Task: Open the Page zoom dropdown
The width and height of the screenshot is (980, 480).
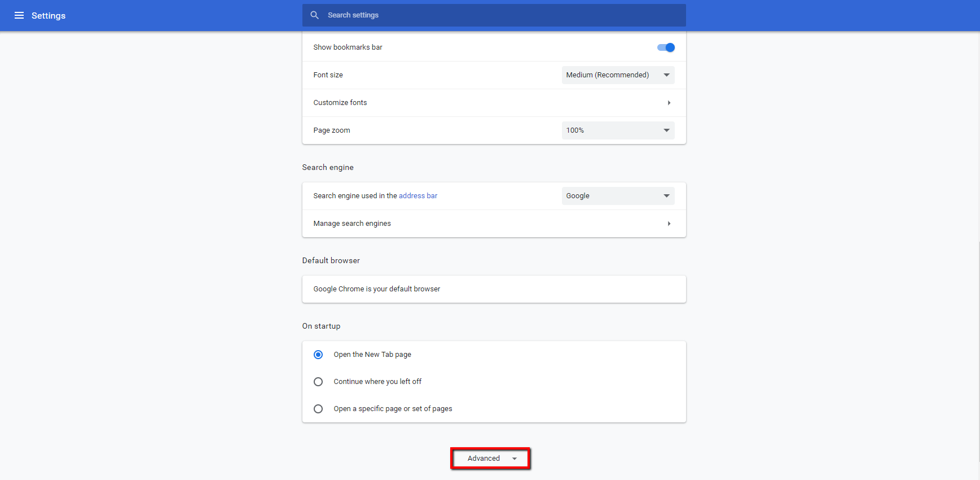Action: click(618, 130)
